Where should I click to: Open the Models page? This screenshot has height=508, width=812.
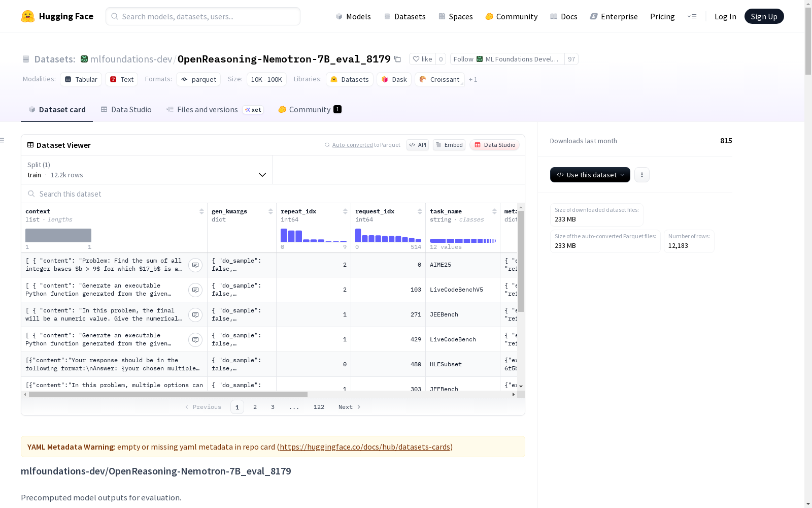pos(353,16)
